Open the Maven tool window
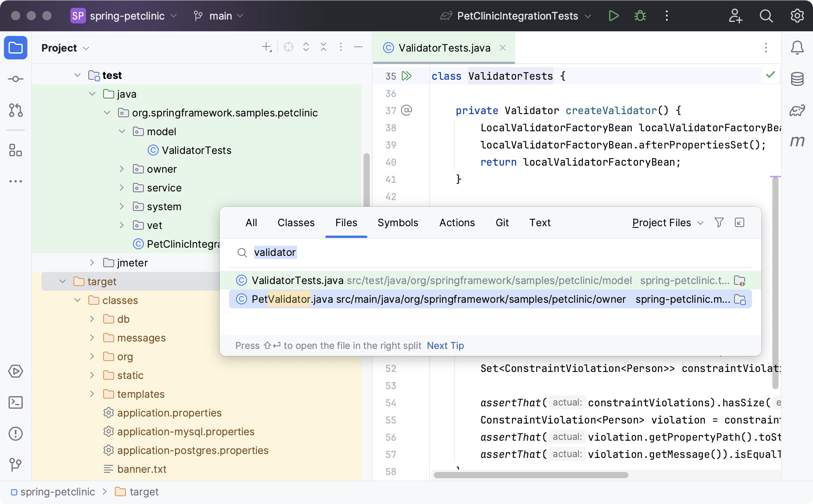The height and width of the screenshot is (504, 813). point(797,141)
